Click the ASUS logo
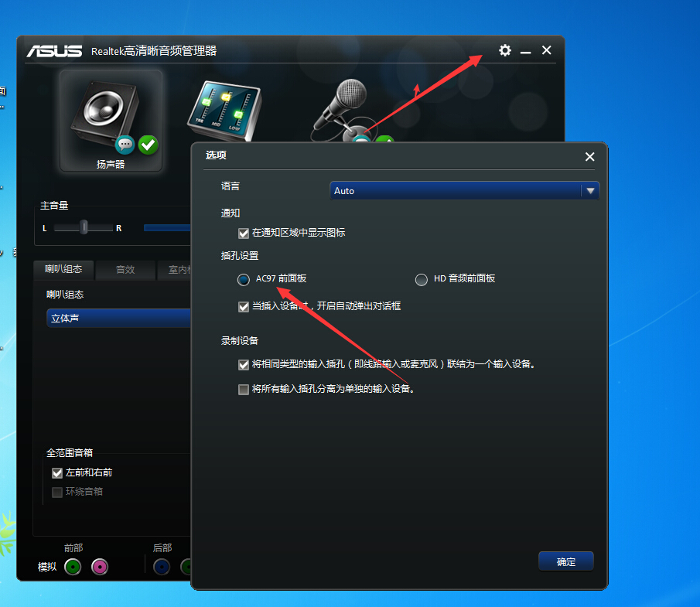The width and height of the screenshot is (700, 607). point(54,51)
